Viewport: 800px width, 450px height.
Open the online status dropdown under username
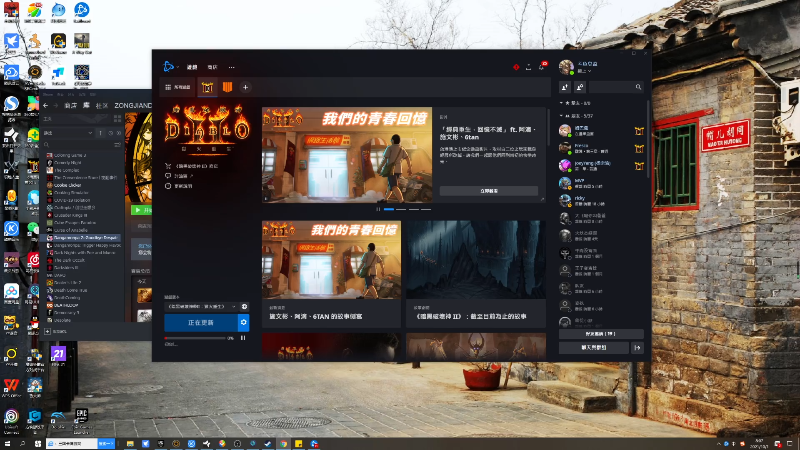click(x=584, y=71)
